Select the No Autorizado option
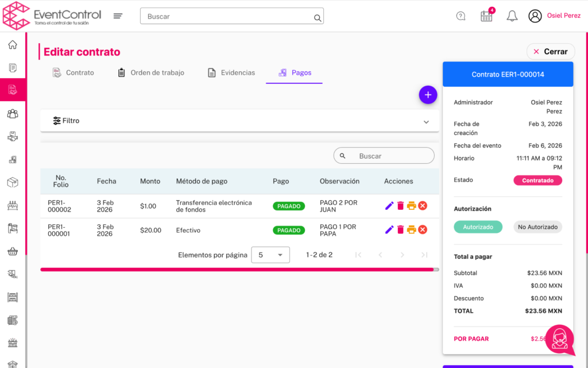Viewport: 588px width, 368px height. [537, 227]
